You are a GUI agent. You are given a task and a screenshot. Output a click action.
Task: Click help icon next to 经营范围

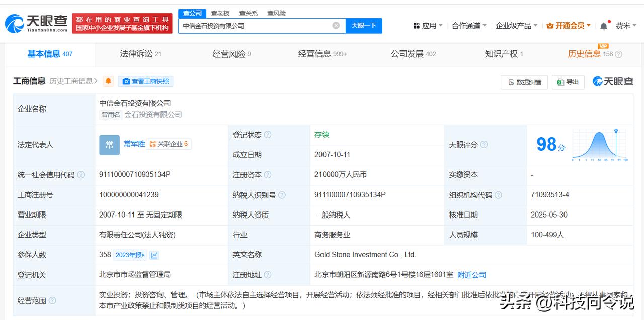click(x=52, y=300)
